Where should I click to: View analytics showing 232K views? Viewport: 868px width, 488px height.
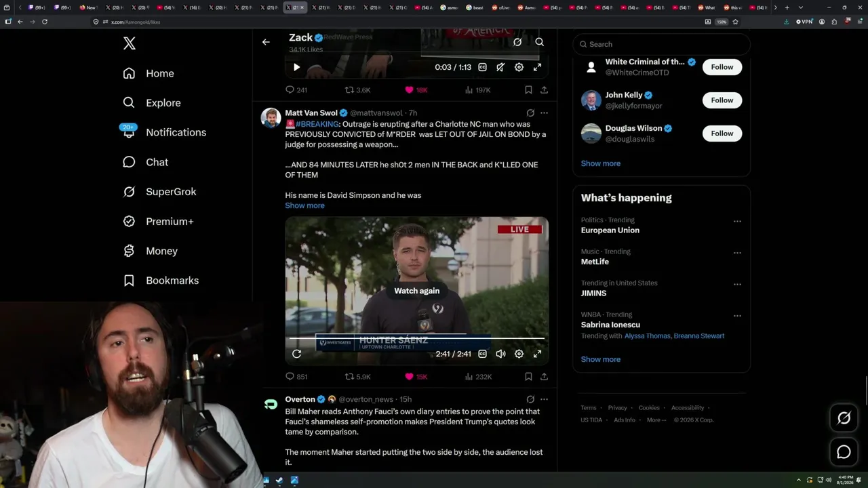tap(479, 377)
